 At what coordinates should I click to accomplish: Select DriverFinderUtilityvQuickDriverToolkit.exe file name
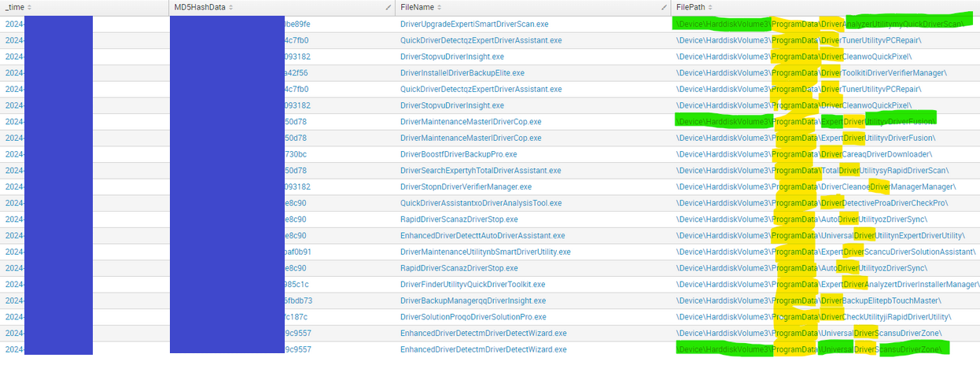coord(472,285)
